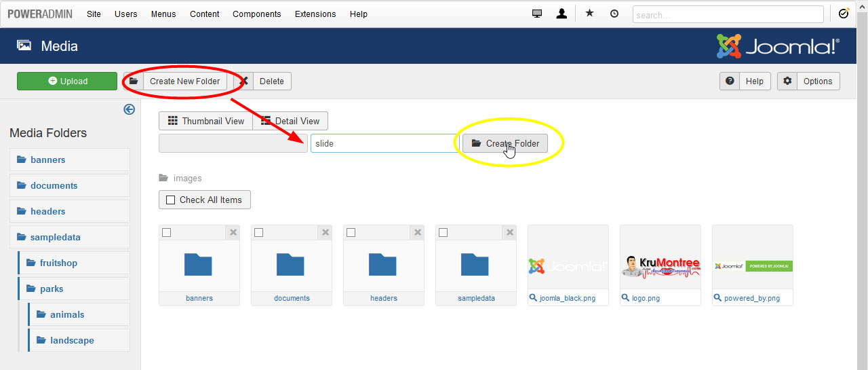Expand the sampledata folder in sidebar
The height and width of the screenshot is (370, 868).
pos(55,237)
